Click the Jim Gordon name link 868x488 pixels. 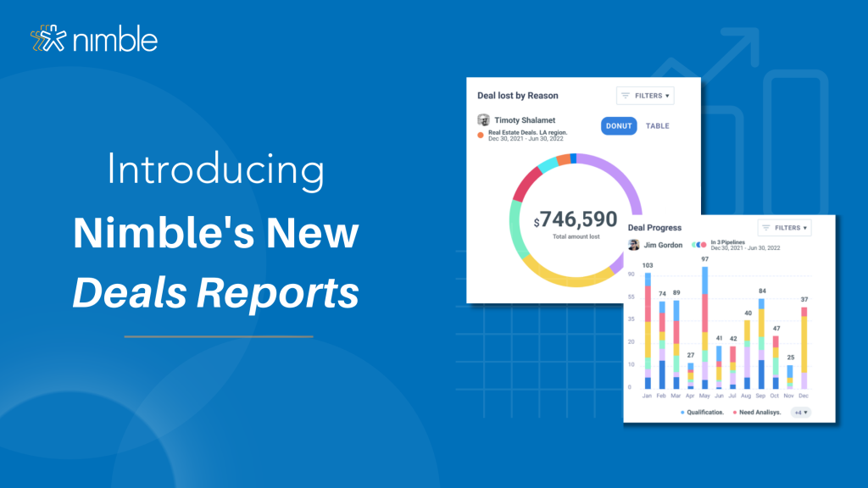pos(662,245)
